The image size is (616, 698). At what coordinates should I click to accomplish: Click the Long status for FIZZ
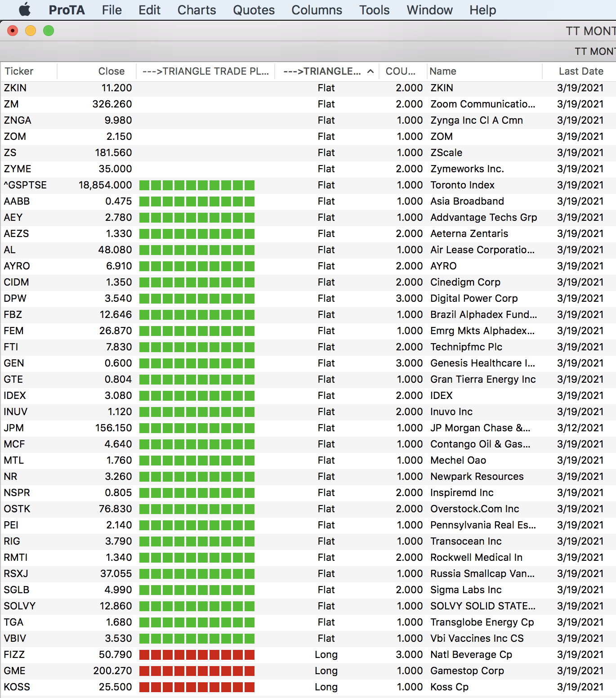tap(326, 655)
